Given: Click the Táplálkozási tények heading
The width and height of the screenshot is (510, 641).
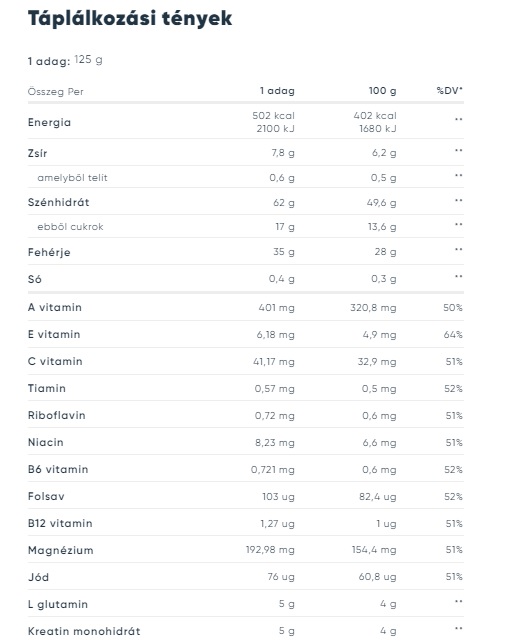Looking at the screenshot, I should tap(130, 18).
